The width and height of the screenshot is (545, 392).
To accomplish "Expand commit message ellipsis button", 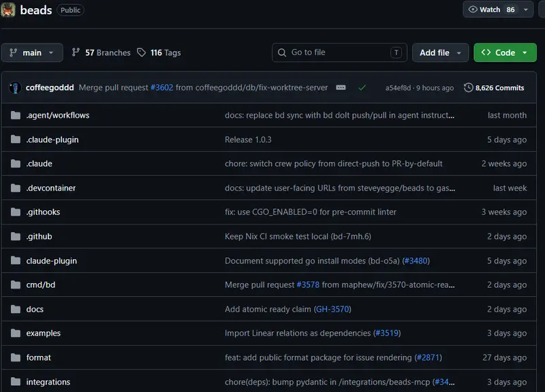I will pos(341,88).
